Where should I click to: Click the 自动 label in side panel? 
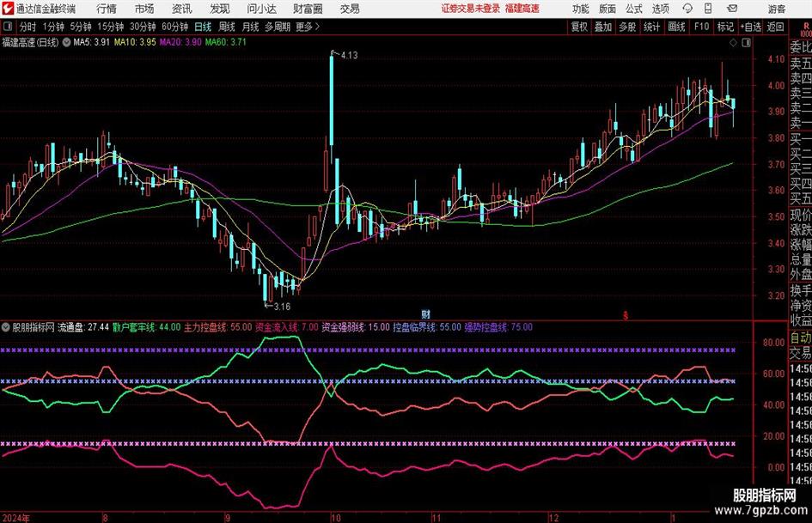(x=801, y=338)
